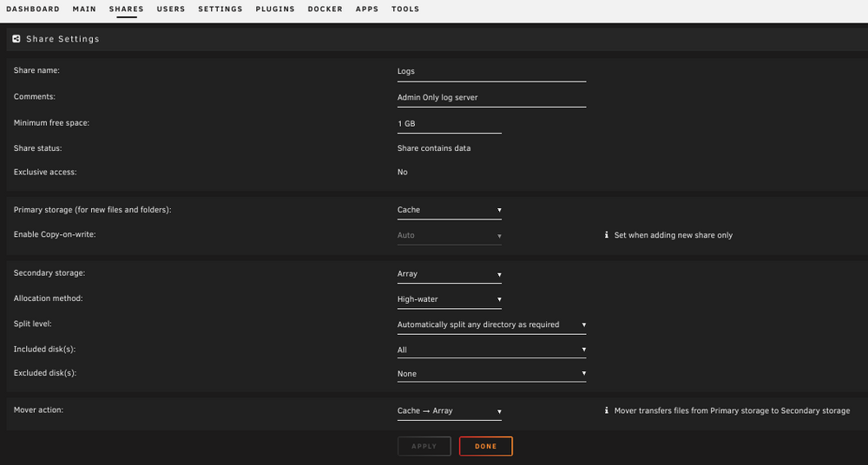Open the Docker tab

(x=325, y=9)
